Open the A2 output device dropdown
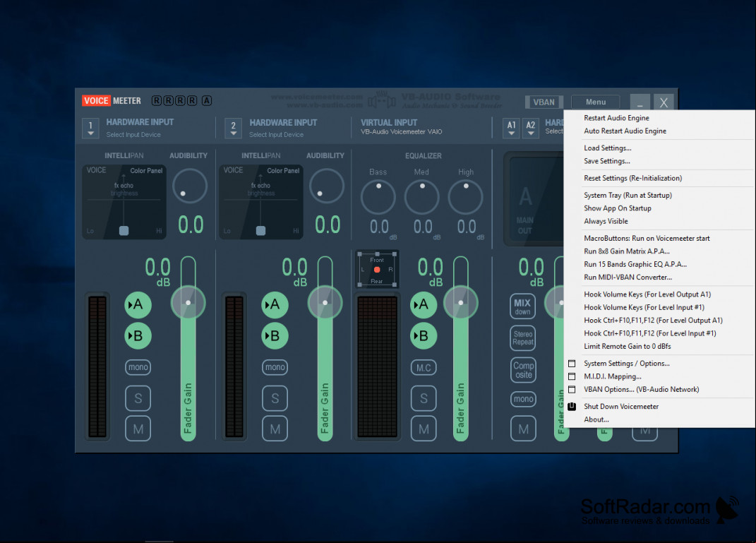756x543 pixels. (530, 128)
